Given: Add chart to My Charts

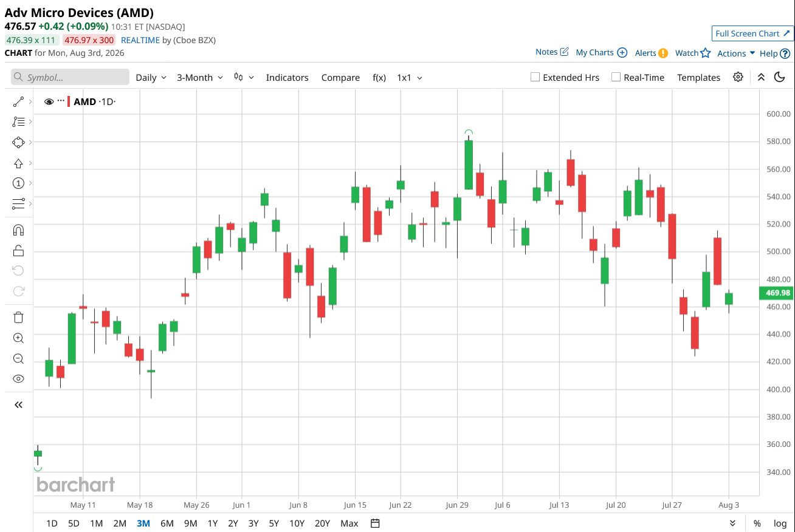Looking at the screenshot, I should click(x=601, y=52).
